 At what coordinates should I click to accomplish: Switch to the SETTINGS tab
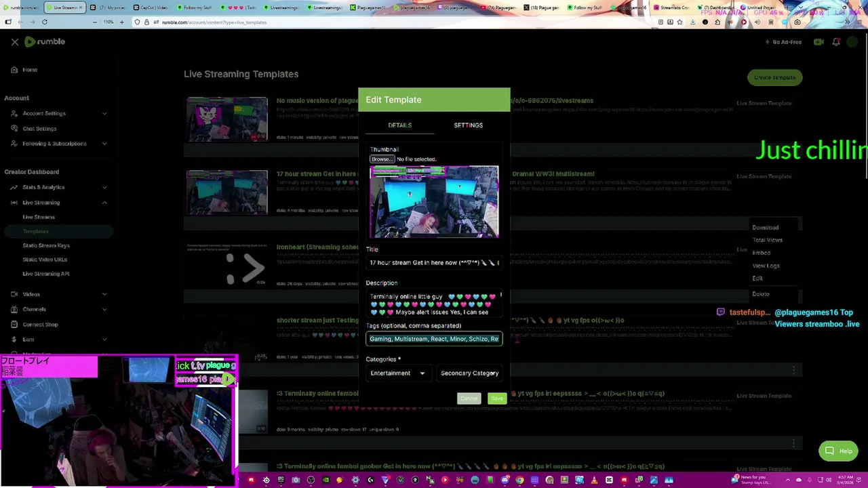[468, 125]
